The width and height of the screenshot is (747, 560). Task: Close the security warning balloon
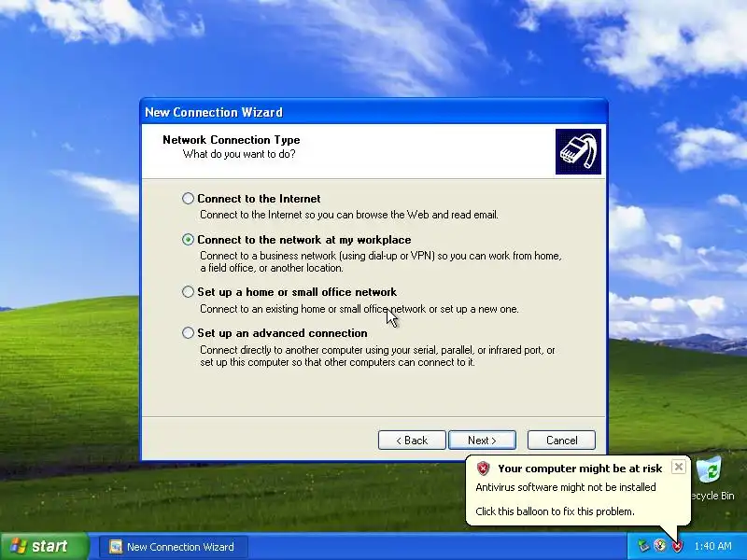pos(679,467)
